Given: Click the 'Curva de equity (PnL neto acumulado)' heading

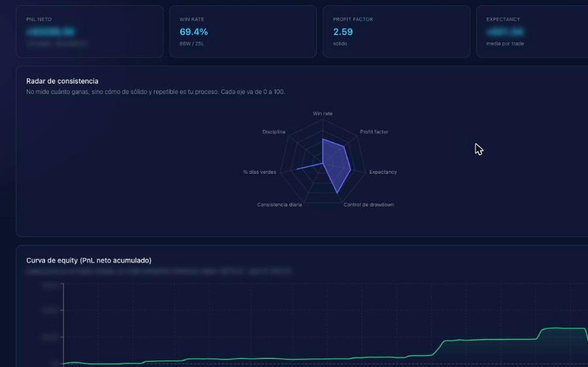Looking at the screenshot, I should (89, 260).
